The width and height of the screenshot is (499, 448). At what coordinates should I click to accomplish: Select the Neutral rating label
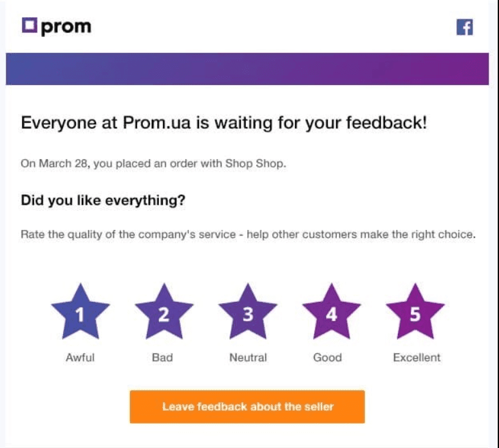tap(248, 357)
